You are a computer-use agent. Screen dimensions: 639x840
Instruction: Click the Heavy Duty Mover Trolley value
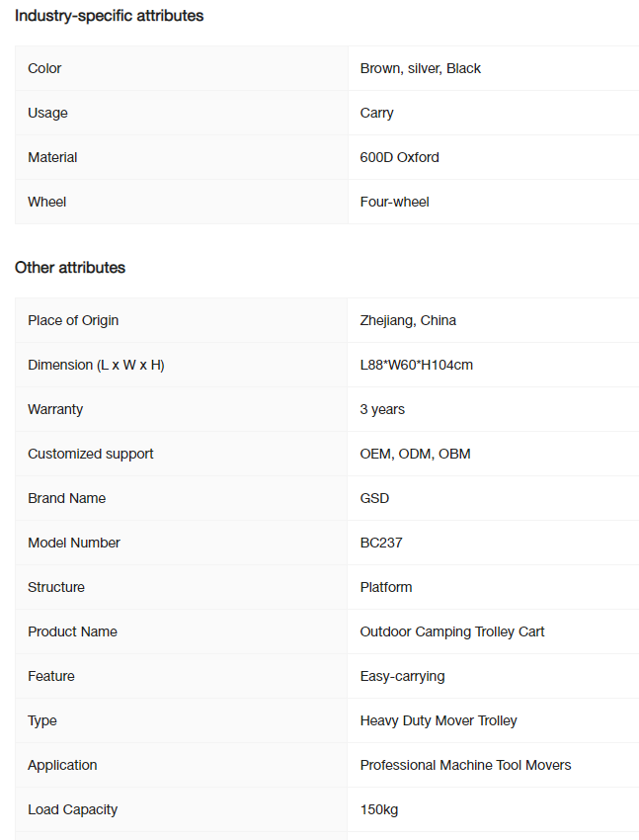439,720
